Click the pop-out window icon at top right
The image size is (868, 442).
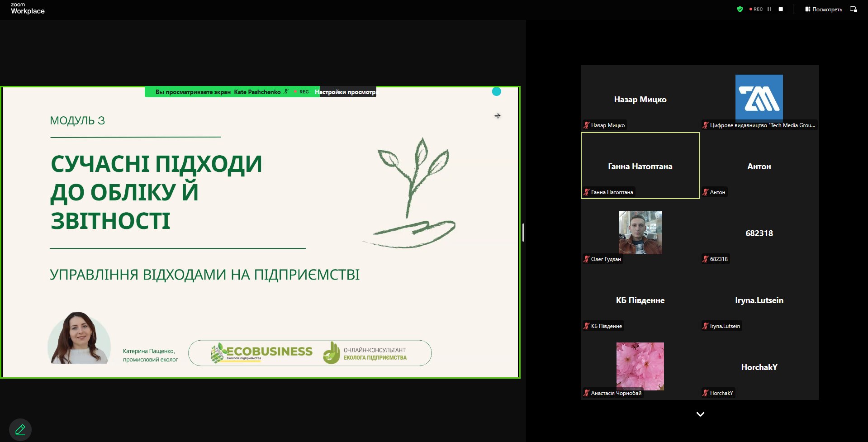click(854, 9)
